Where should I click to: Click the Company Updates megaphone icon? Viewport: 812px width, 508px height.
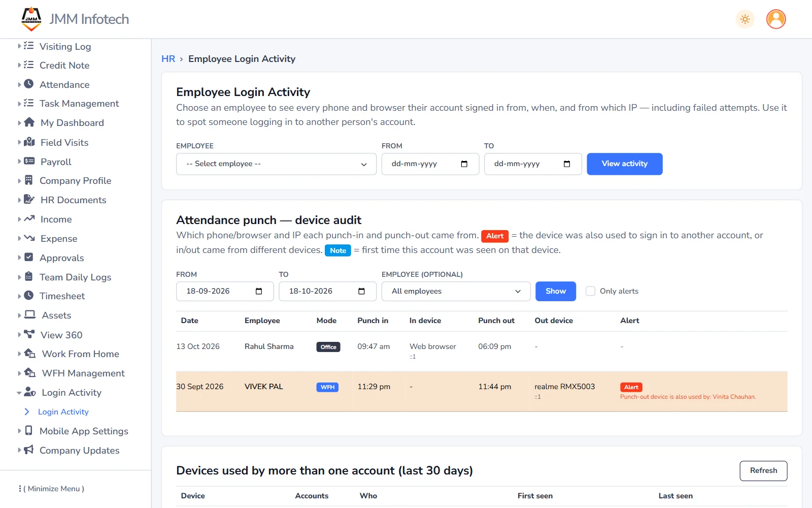click(29, 450)
